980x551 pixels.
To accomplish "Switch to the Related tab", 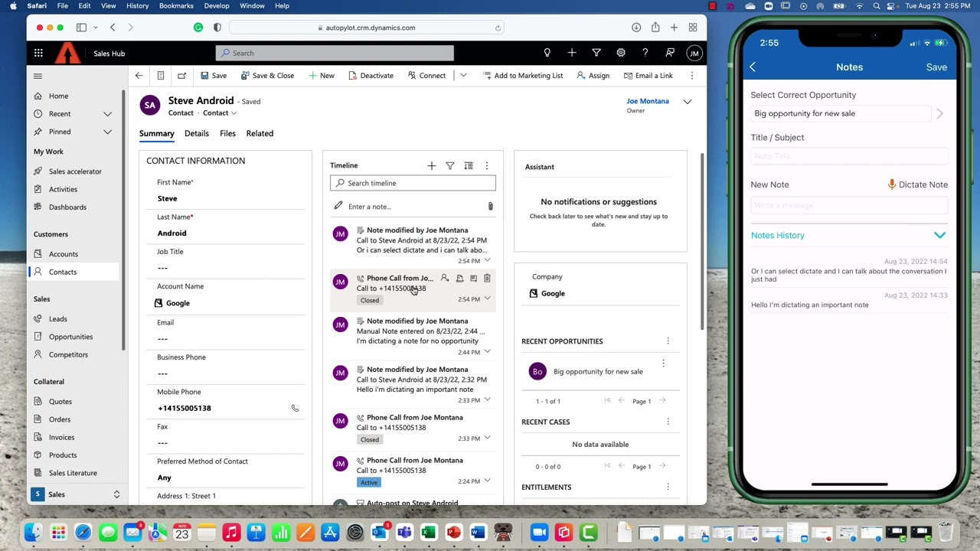I will [x=260, y=133].
